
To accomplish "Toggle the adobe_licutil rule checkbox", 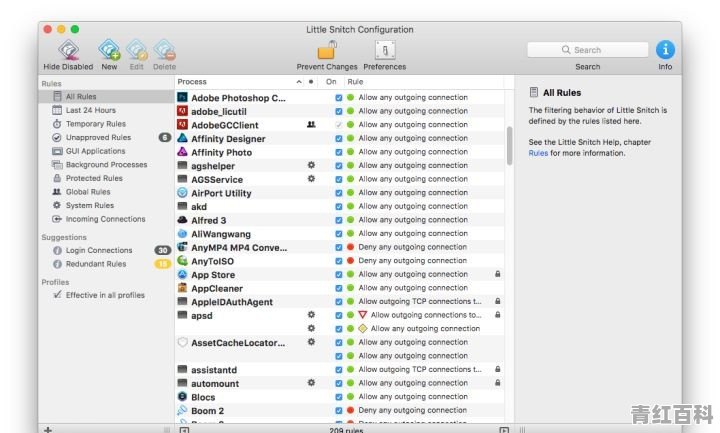I will tap(339, 111).
